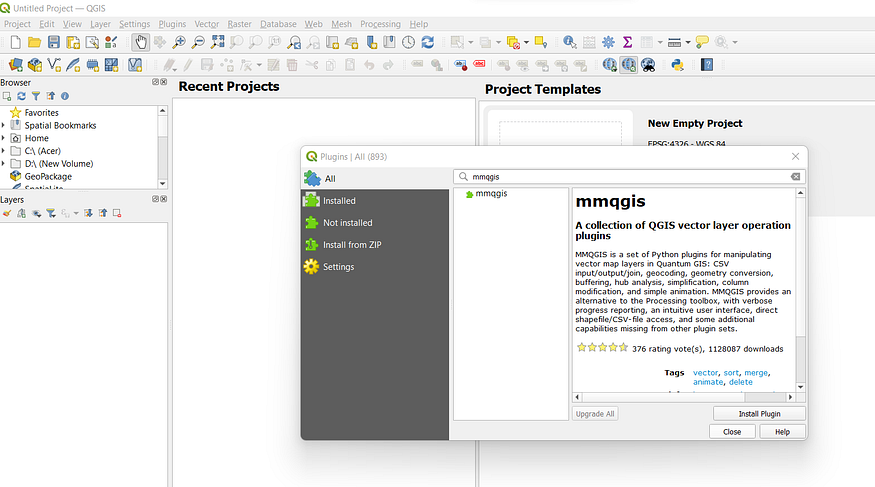The image size is (875, 487).
Task: Click New Shapefile Layer icon
Action: click(54, 65)
